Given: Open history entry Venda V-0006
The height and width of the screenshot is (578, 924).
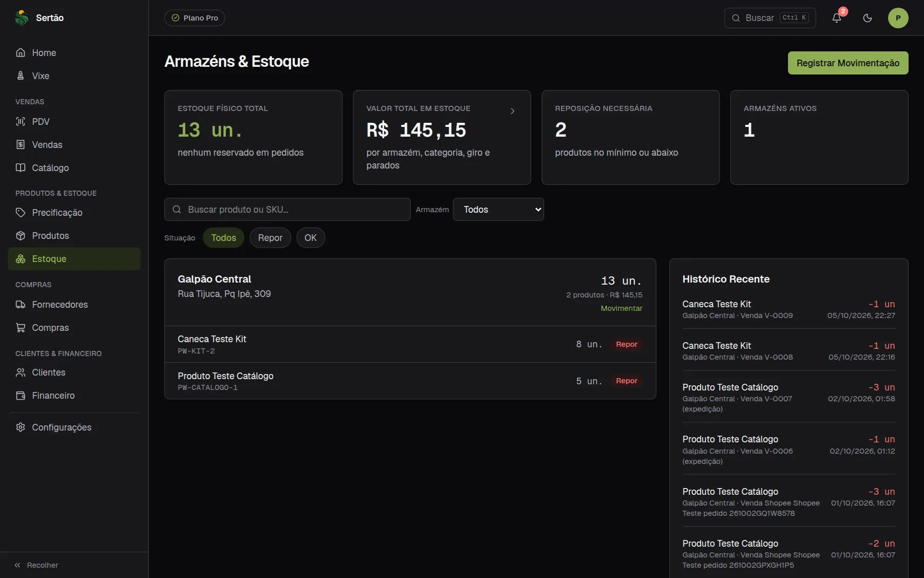Looking at the screenshot, I should point(788,450).
